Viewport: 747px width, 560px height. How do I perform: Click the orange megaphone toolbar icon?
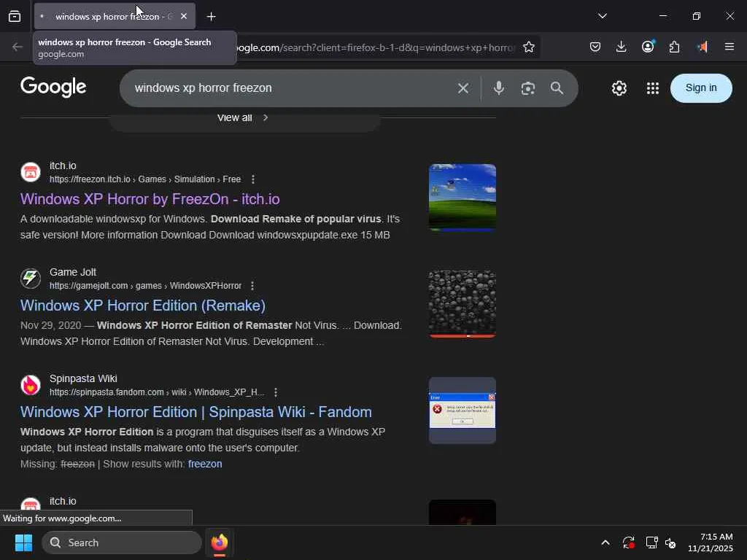point(702,47)
